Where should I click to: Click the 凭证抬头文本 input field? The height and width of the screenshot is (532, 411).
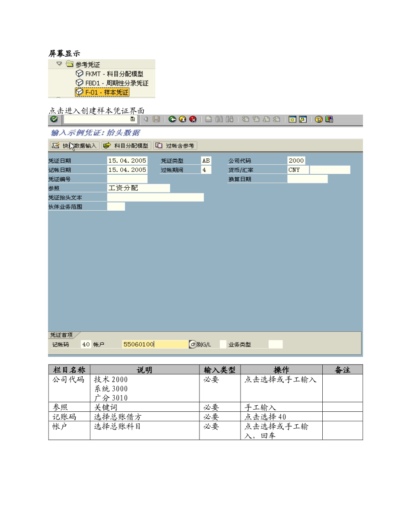[x=155, y=198]
